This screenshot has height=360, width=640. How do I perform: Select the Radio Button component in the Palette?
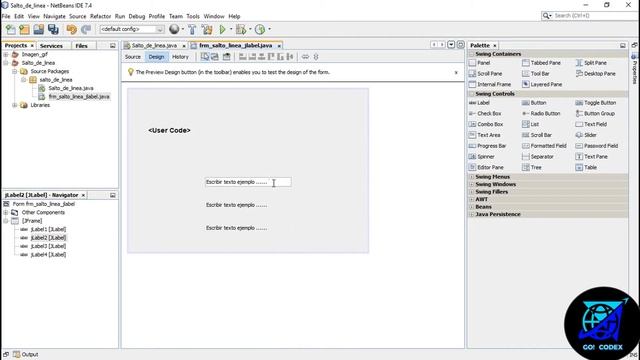[x=541, y=113]
